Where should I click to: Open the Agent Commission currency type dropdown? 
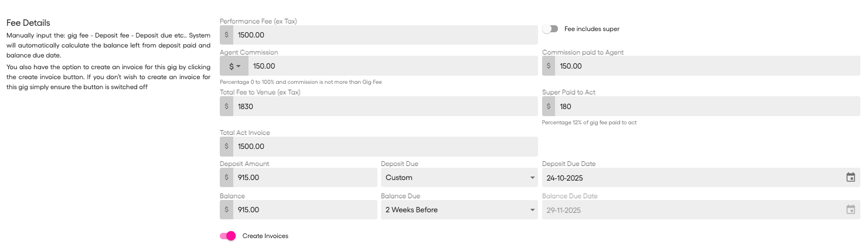tap(234, 66)
